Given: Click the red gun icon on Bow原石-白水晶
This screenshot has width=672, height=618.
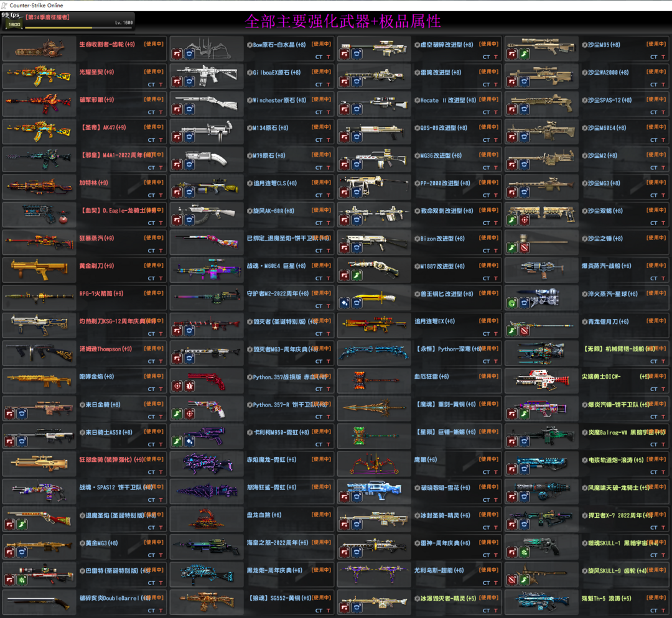Looking at the screenshot, I should point(177,55).
